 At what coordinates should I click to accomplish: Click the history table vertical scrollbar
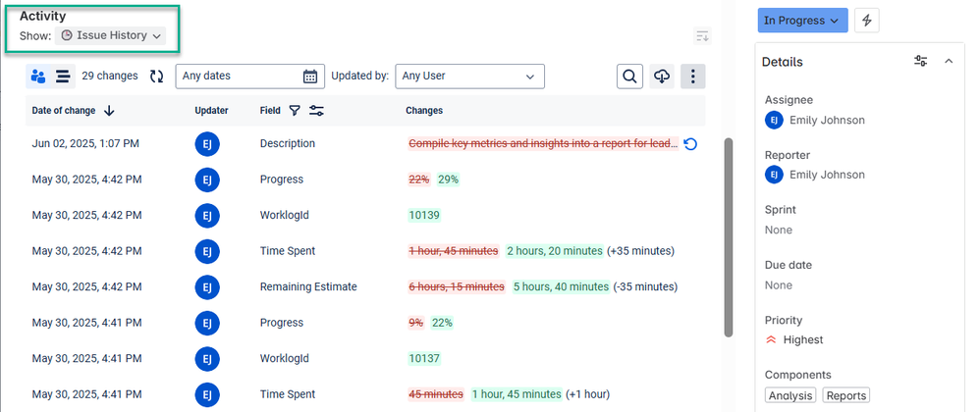(728, 237)
